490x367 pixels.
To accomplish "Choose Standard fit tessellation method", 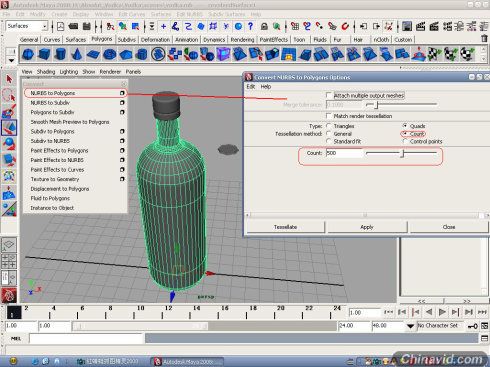I will click(329, 141).
